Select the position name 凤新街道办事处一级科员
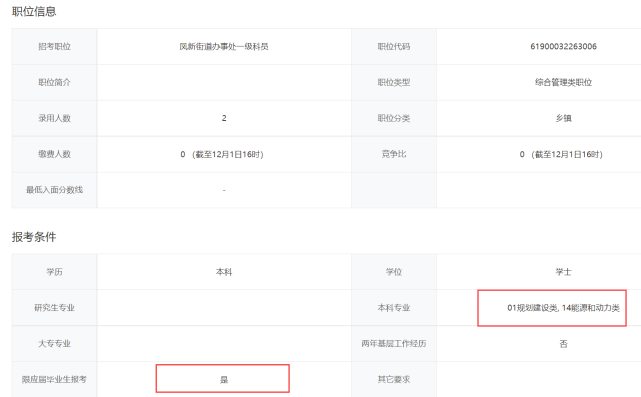641x397 pixels. tap(224, 47)
